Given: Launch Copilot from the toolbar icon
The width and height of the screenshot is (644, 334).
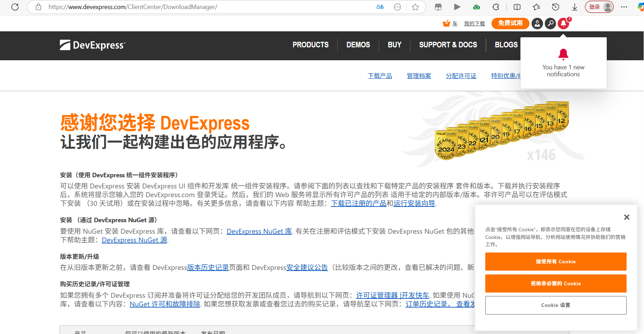Looking at the screenshot, I should 640,7.
